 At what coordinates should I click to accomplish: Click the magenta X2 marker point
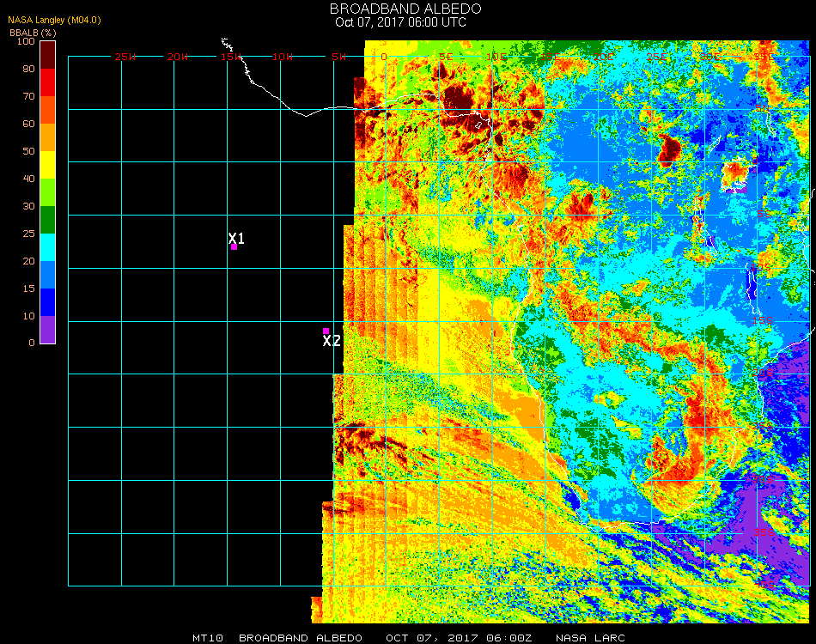pos(326,331)
